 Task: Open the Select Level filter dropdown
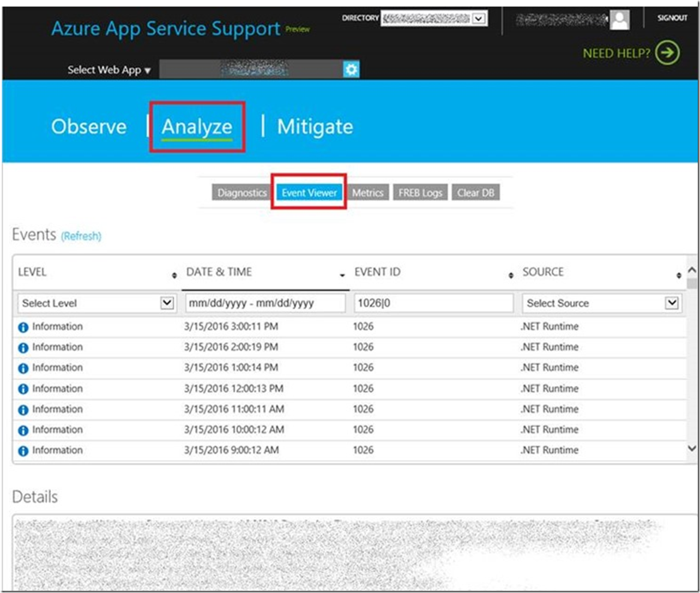[x=97, y=303]
